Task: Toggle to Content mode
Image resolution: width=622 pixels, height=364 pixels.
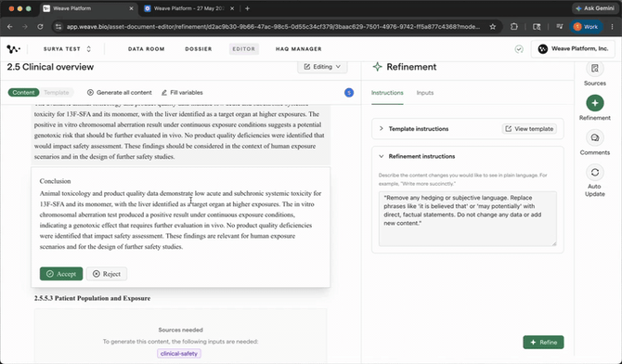Action: pos(23,93)
